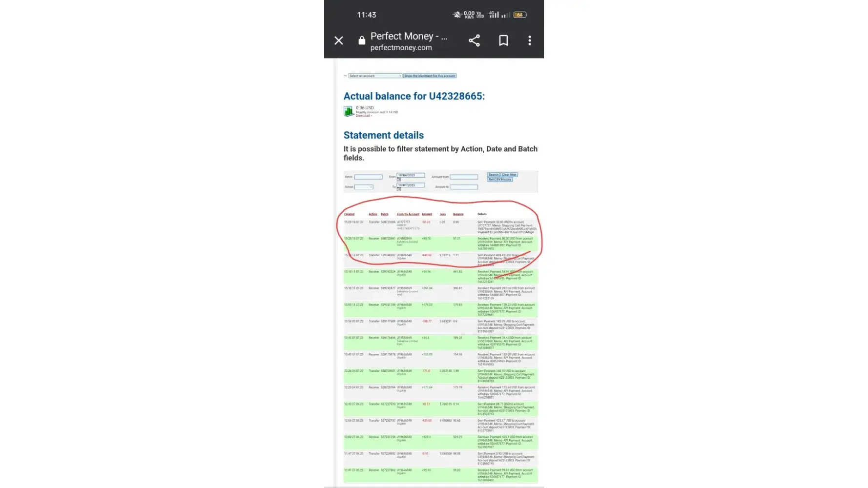This screenshot has width=868, height=488.
Task: Tap the padlock site security icon
Action: tap(362, 41)
